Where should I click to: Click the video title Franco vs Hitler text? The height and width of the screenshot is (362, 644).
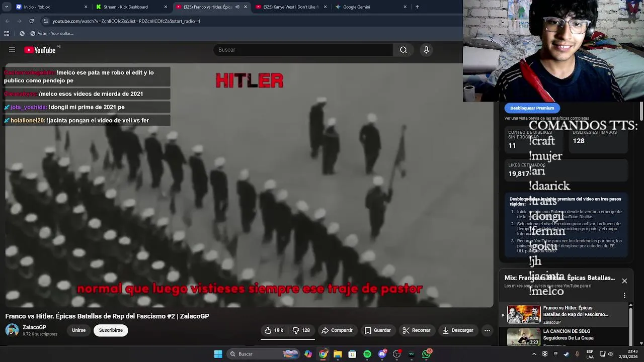[107, 316]
